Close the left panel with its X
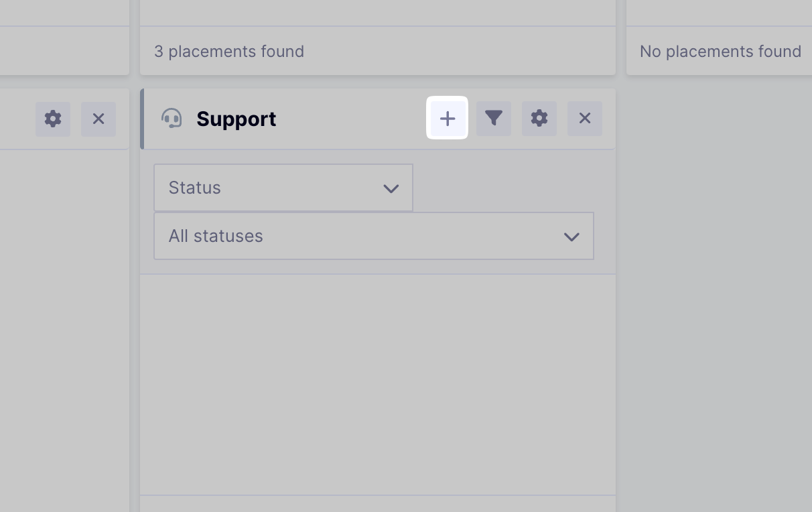This screenshot has width=812, height=512. (x=98, y=119)
